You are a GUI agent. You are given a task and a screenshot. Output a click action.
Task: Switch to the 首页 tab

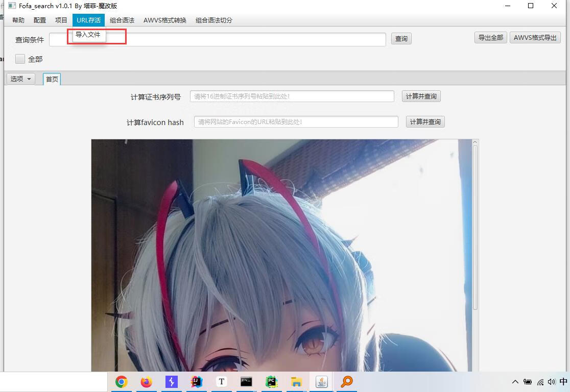52,79
